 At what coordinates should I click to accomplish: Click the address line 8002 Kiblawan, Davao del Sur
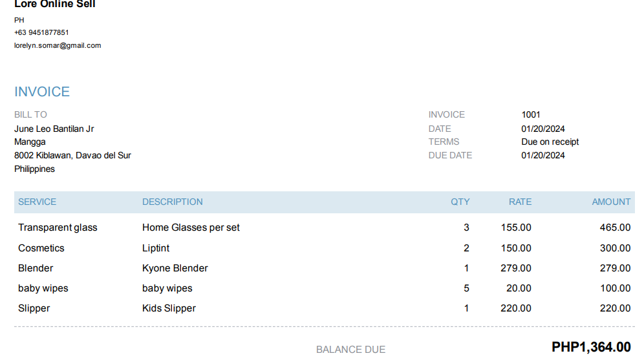pos(72,155)
